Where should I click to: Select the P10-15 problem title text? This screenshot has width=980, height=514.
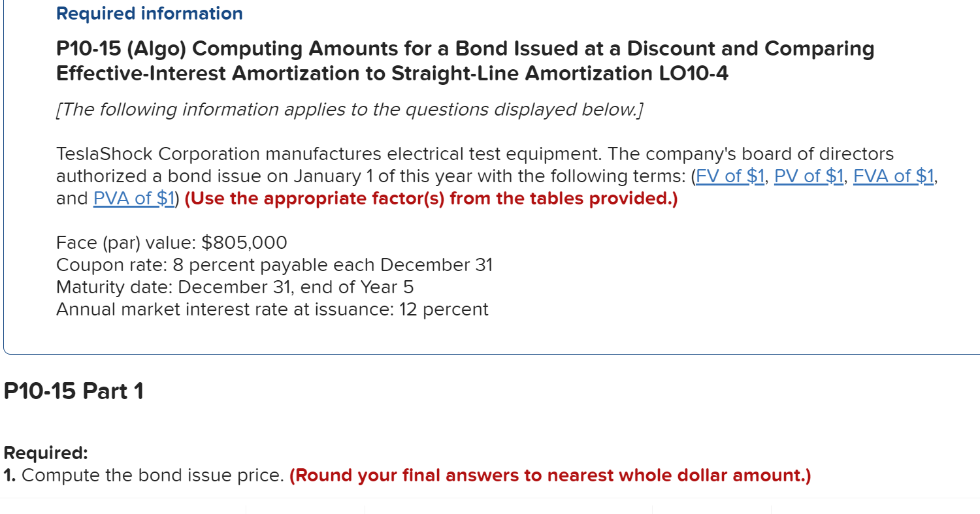click(465, 61)
